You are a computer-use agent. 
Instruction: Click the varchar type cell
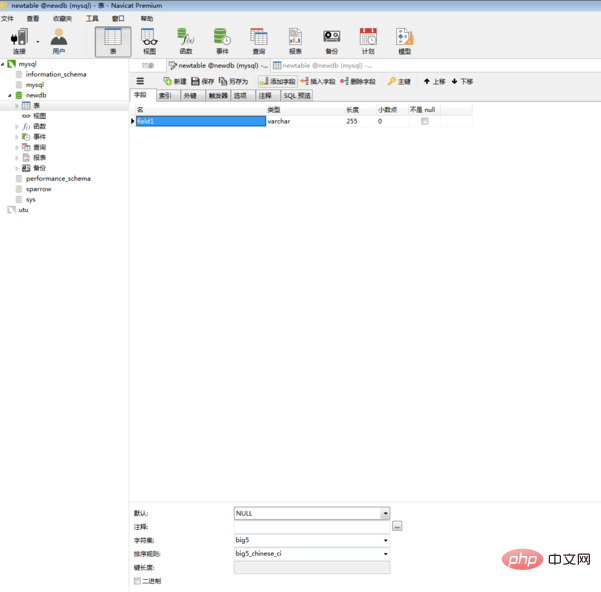pos(305,121)
